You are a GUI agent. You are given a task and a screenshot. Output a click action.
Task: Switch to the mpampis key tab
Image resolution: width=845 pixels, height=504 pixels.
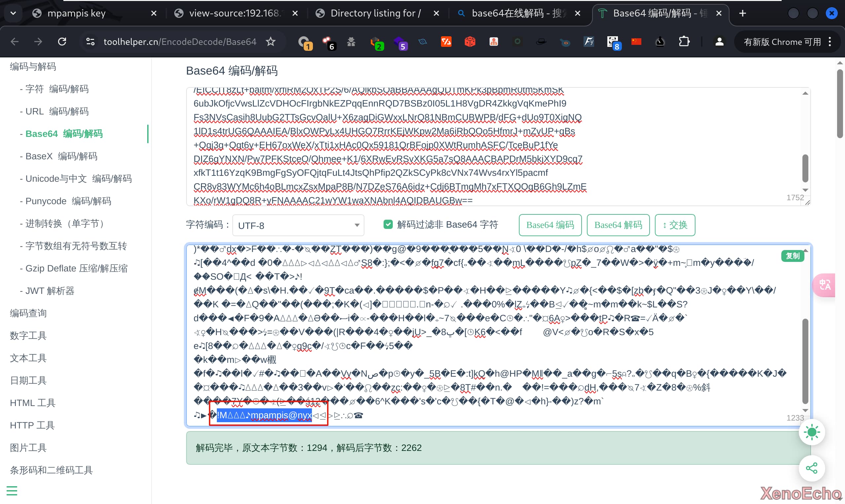pos(77,13)
